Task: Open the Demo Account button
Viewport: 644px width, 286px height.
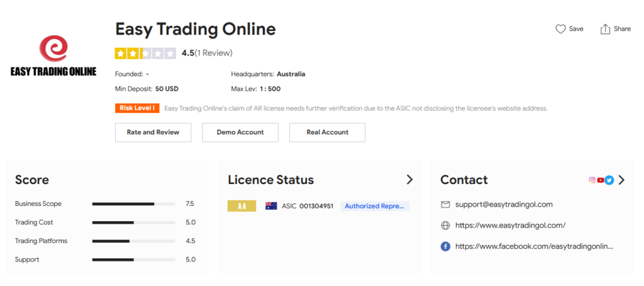Action: tap(240, 132)
